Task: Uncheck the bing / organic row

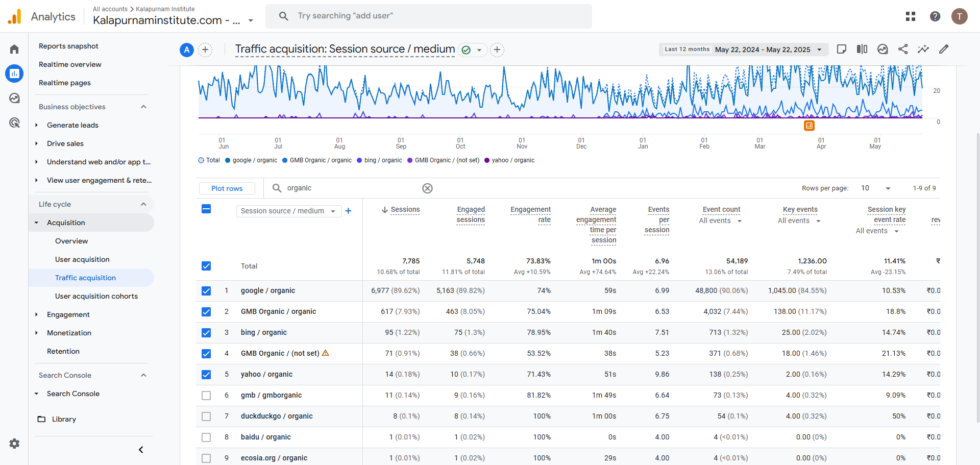Action: [x=206, y=333]
